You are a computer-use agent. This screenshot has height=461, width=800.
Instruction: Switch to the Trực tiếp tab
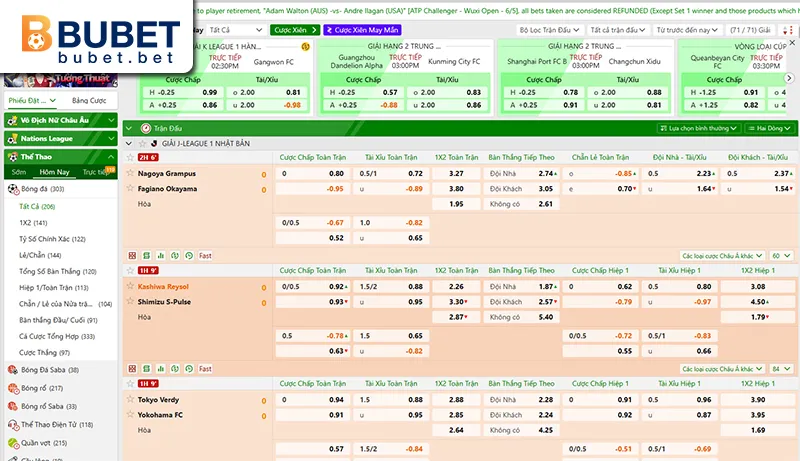(x=96, y=172)
